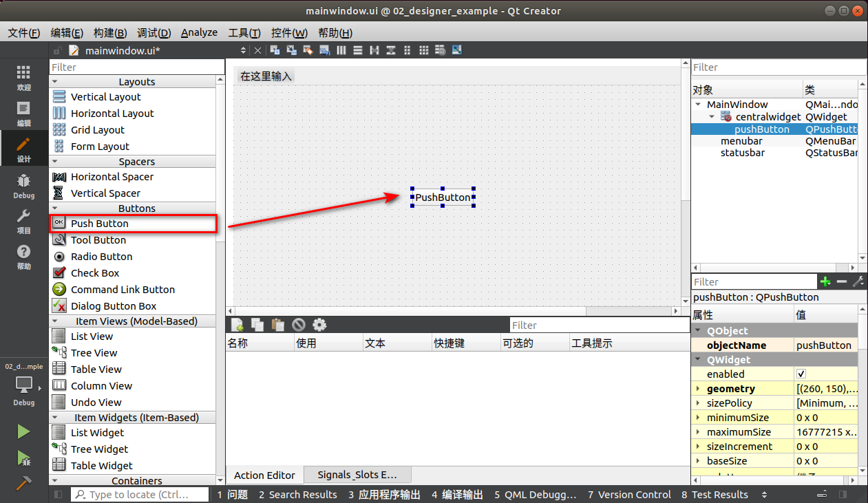The image size is (868, 503).
Task: Click green plus to add dynamic property
Action: coord(825,281)
